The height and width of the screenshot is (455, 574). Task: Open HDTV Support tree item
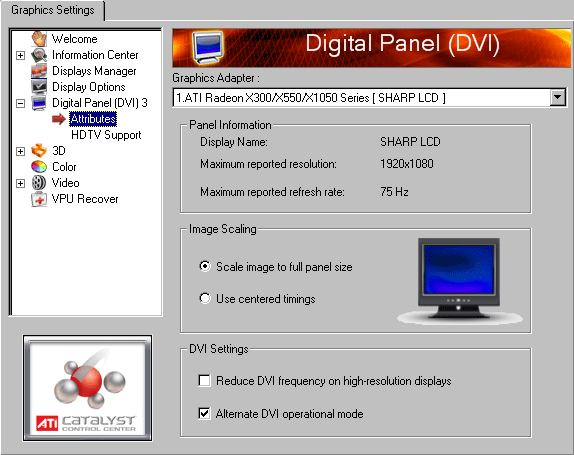click(106, 135)
